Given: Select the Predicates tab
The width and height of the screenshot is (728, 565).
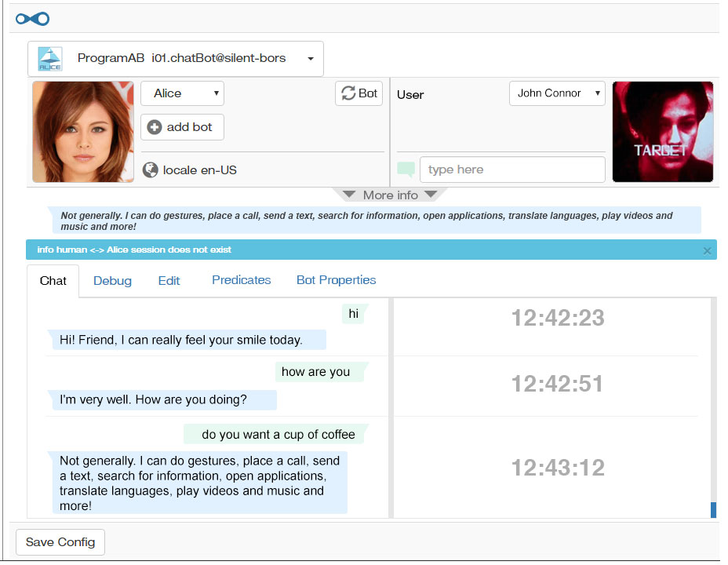Looking at the screenshot, I should (x=241, y=280).
